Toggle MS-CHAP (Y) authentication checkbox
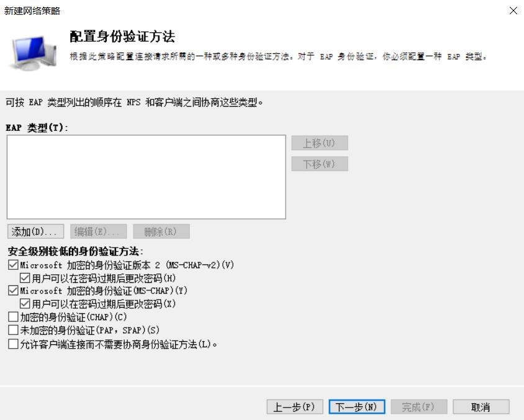 coord(13,290)
